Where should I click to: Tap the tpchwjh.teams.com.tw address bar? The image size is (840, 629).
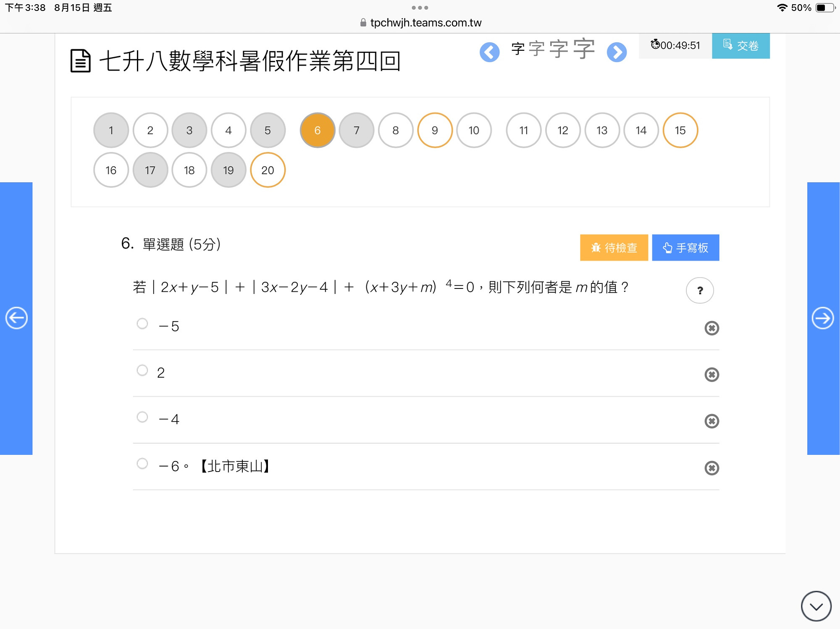point(421,23)
